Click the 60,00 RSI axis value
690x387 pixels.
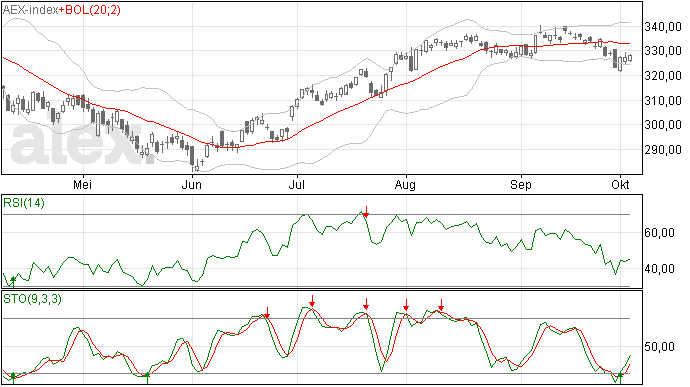(659, 233)
